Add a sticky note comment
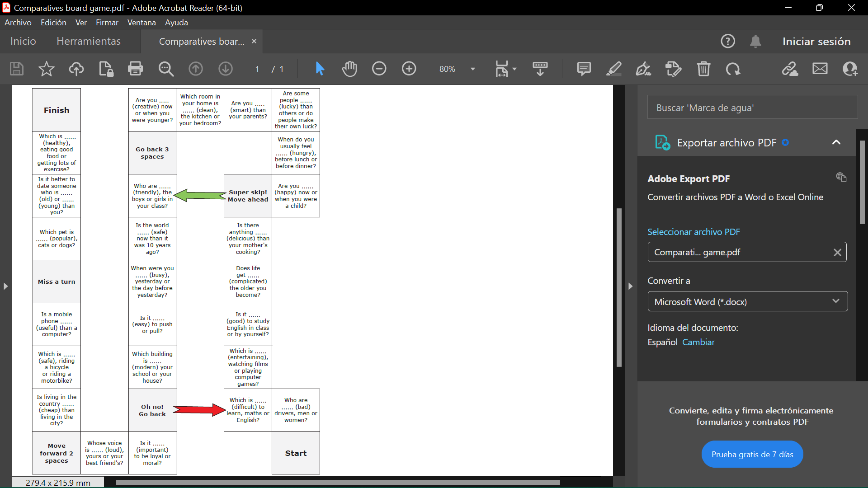The height and width of the screenshot is (488, 868). (x=584, y=69)
